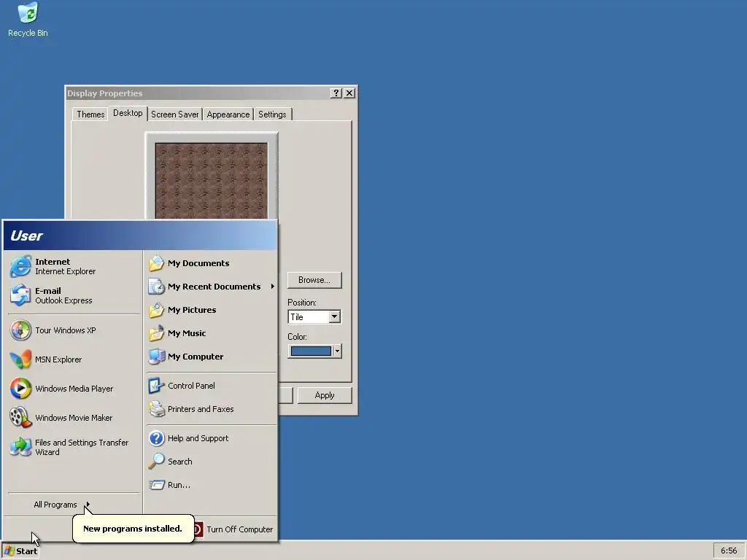This screenshot has width=747, height=560.
Task: Click the "Internet Explorer" subtitle text
Action: [x=65, y=271]
